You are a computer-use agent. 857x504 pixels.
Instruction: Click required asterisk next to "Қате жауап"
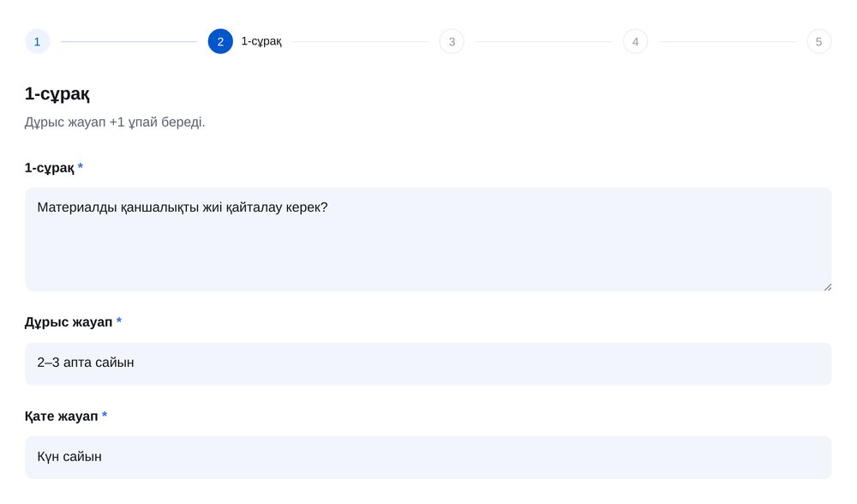point(105,415)
